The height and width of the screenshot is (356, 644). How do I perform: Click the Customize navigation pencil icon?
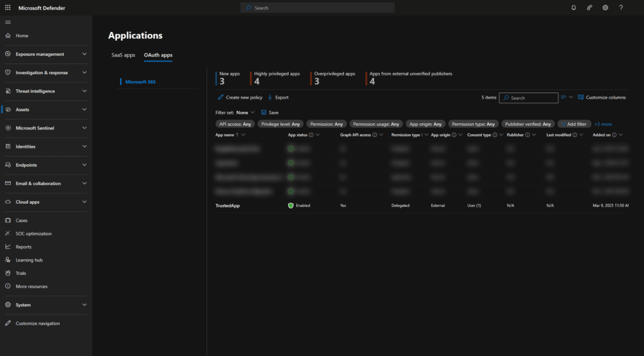8,323
